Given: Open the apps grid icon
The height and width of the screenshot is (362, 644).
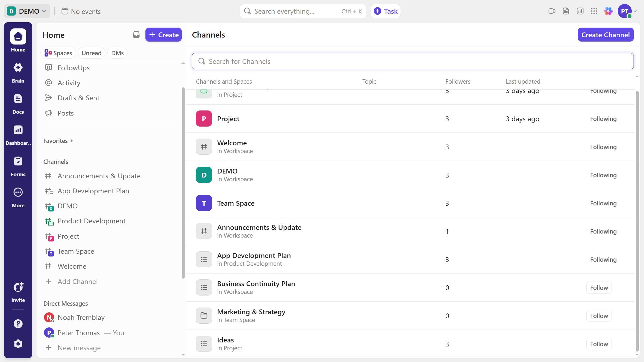Looking at the screenshot, I should [594, 11].
